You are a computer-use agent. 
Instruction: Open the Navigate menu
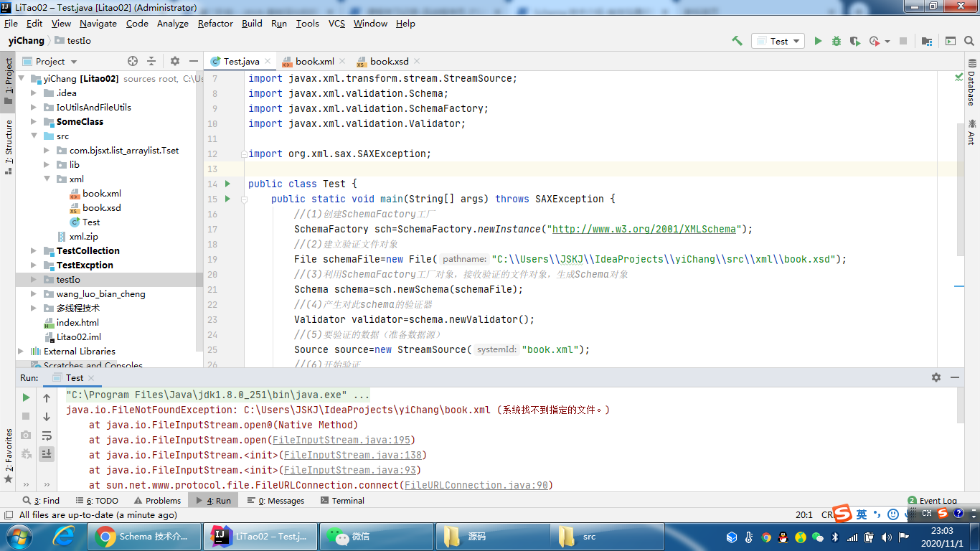click(x=98, y=24)
